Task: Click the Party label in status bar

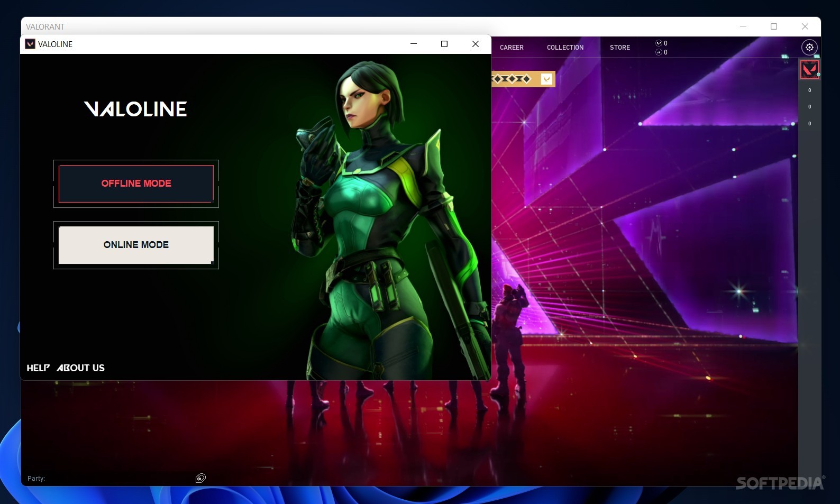Action: pos(36,479)
